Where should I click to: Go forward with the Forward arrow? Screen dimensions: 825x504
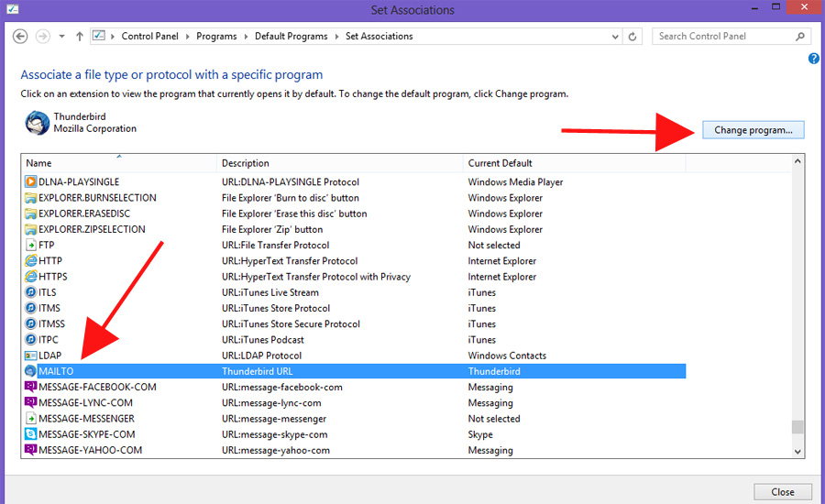[x=42, y=37]
